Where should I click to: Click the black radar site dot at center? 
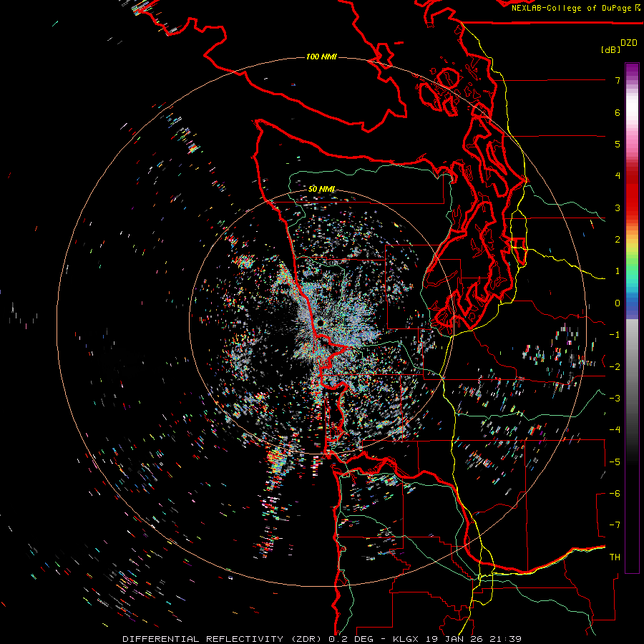tap(321, 323)
